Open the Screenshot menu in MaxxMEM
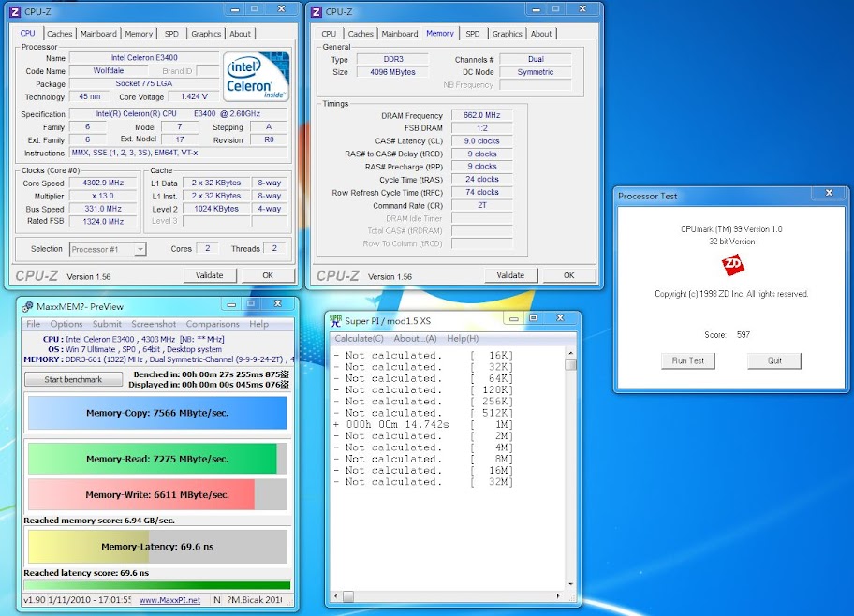Viewport: 854px width, 616px height. point(154,324)
